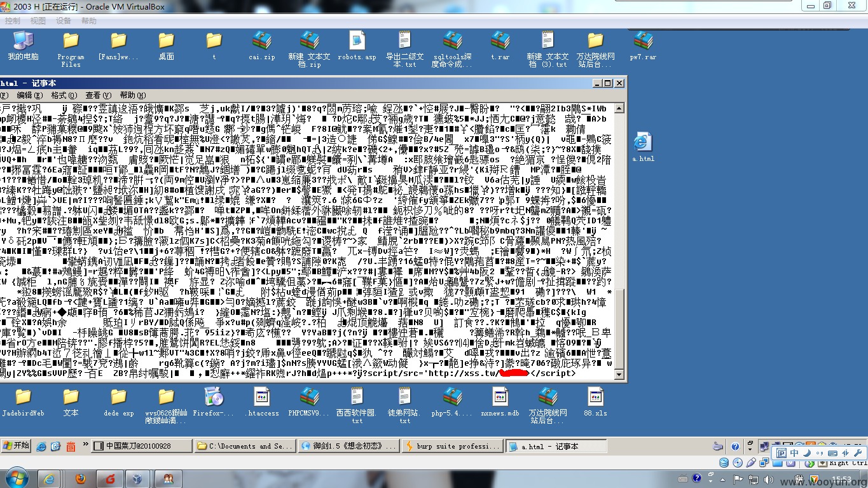Select the nxnews.mdb database icon
Viewport: 868px width, 488px height.
click(x=500, y=402)
